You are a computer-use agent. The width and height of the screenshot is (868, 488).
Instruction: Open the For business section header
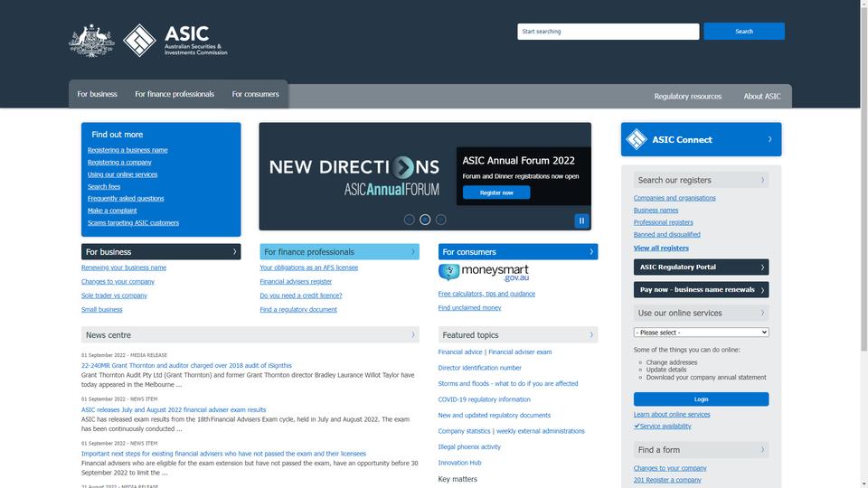tap(161, 252)
